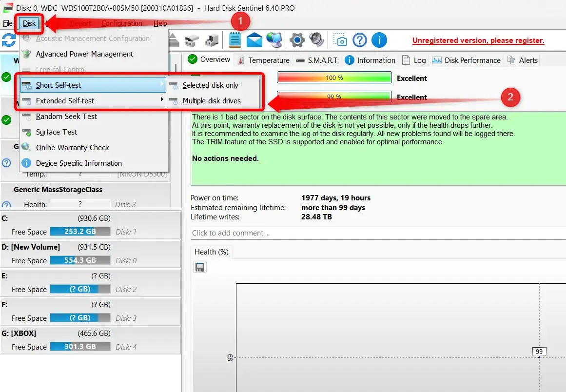Click the Online Warranty Check globe icon
This screenshot has height=392, width=566.
[26, 147]
